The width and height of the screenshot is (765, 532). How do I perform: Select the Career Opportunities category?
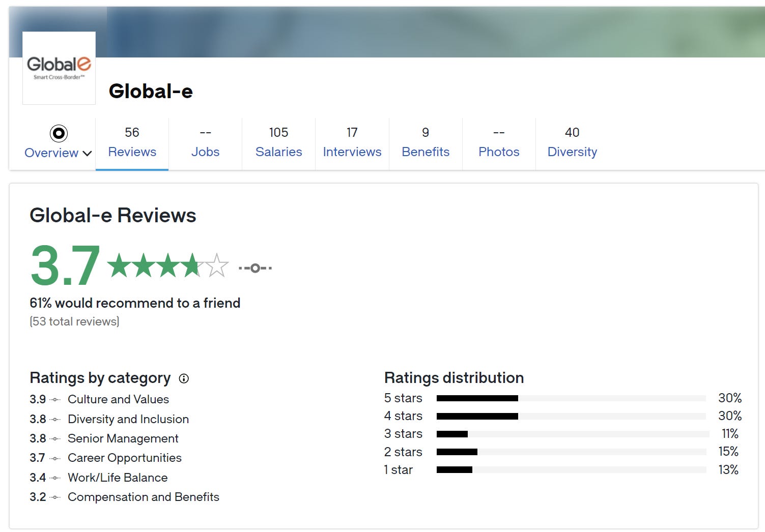(124, 458)
